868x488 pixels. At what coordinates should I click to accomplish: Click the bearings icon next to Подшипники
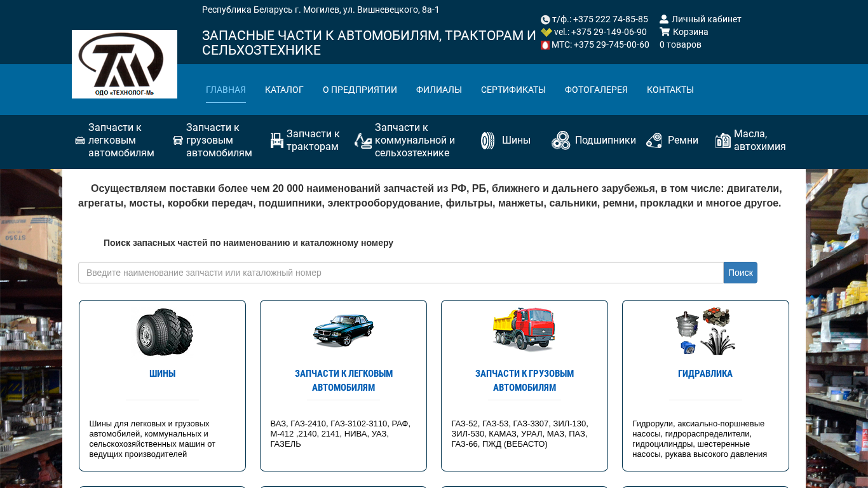[x=560, y=140]
